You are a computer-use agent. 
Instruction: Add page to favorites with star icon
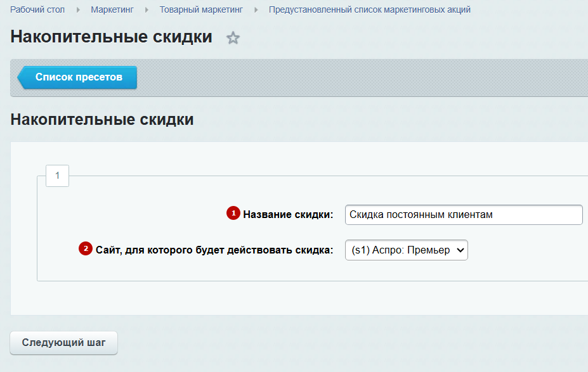[x=233, y=38]
